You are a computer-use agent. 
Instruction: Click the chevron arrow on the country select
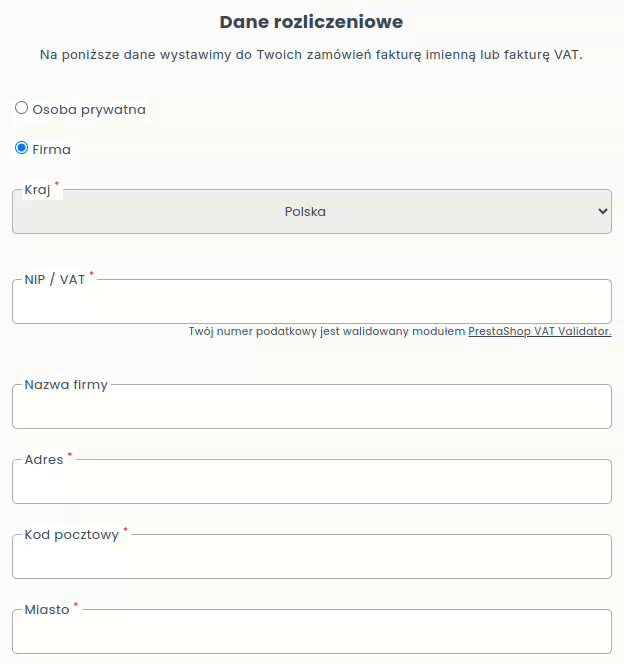(602, 212)
